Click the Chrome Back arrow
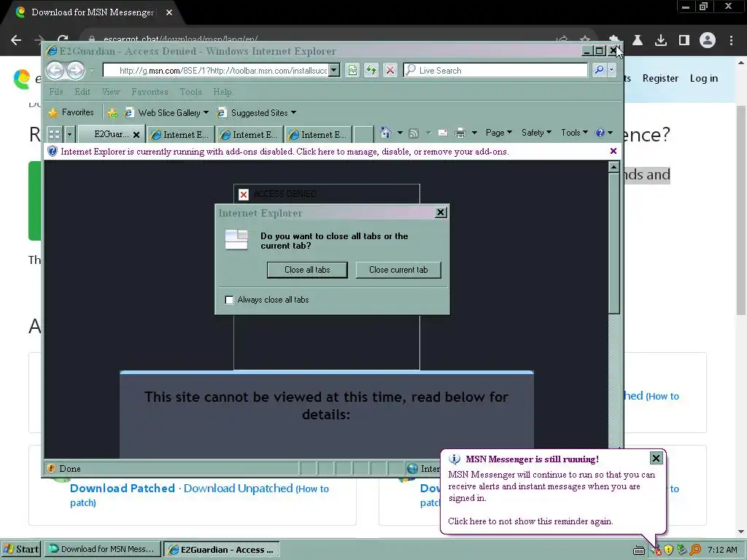This screenshot has height=560, width=747. 16,41
